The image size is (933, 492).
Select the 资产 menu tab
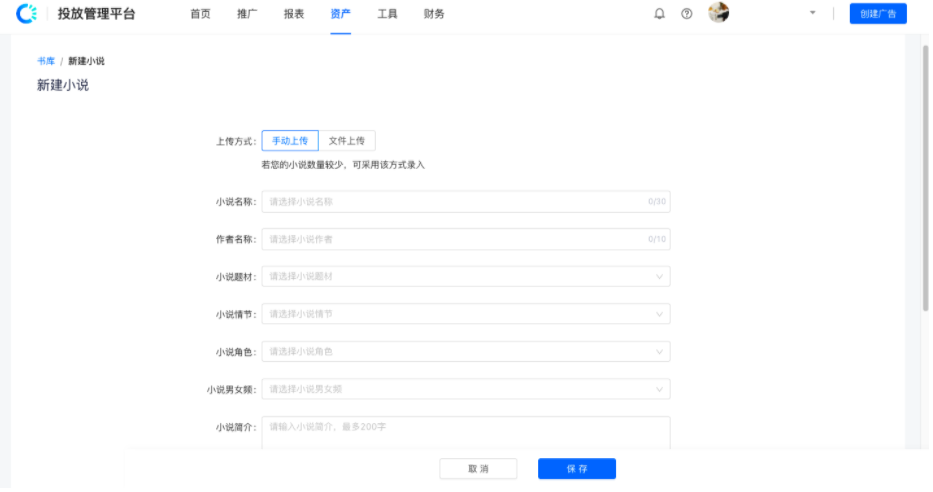point(340,14)
